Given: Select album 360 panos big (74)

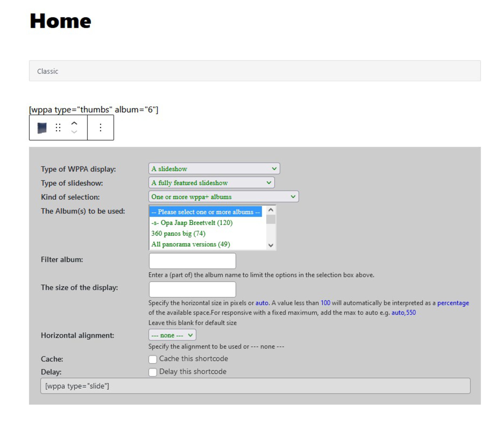Looking at the screenshot, I should pos(178,234).
